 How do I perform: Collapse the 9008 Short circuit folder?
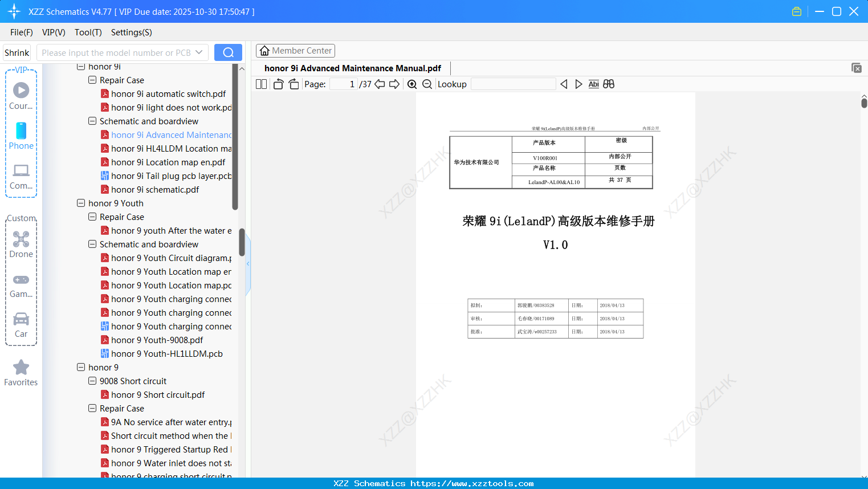point(92,381)
